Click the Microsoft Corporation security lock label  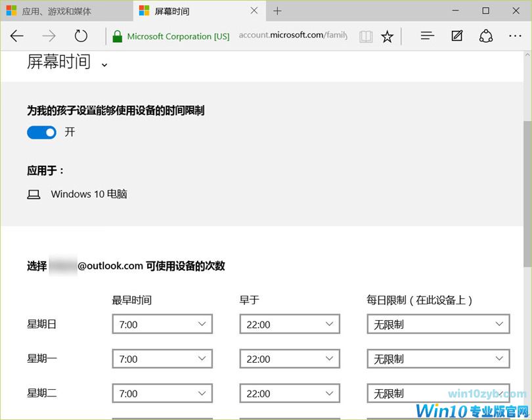click(171, 37)
